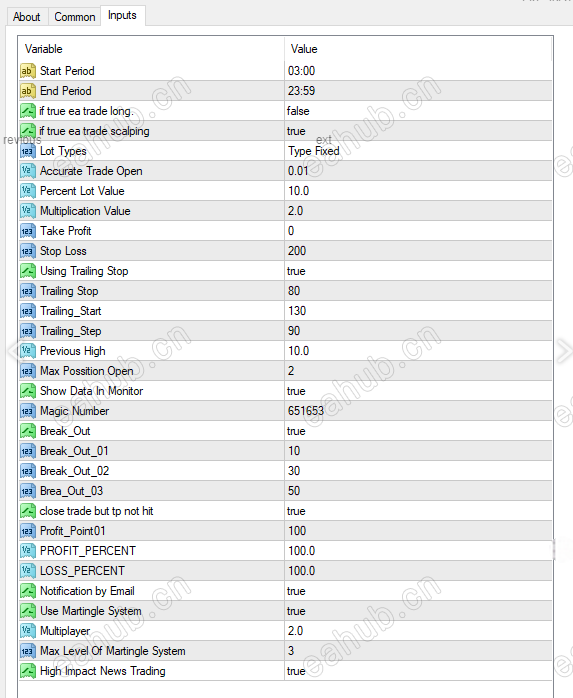Click the bool icon beside Show Data In Monitor
Viewport: 573px width, 698px height.
pyautogui.click(x=28, y=391)
